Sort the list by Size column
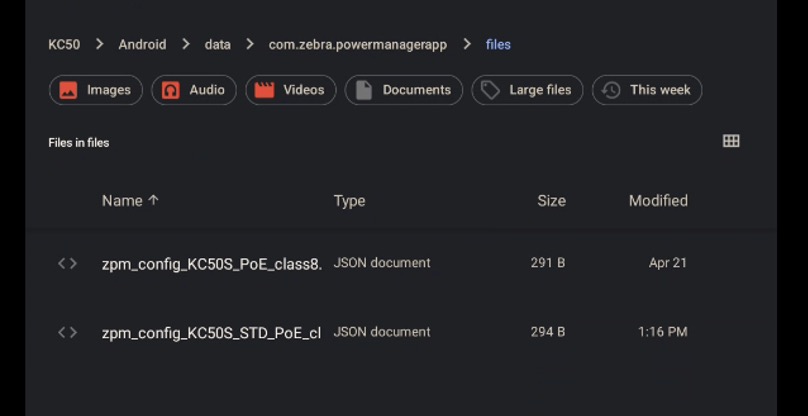 click(x=551, y=201)
